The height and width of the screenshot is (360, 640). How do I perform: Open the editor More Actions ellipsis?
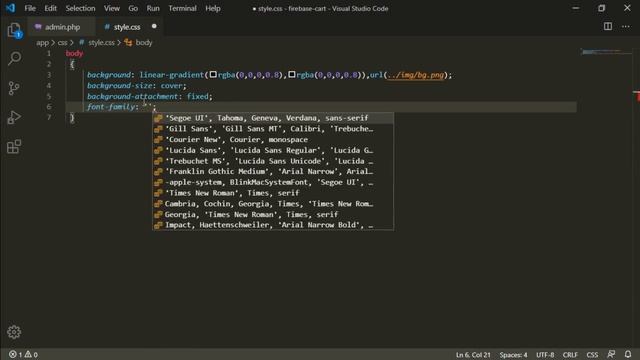pyautogui.click(x=626, y=27)
